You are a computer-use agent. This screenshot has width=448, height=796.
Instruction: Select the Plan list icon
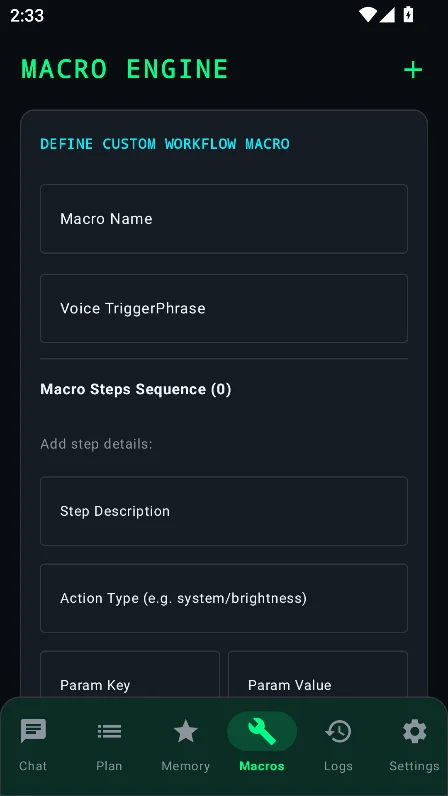109,731
